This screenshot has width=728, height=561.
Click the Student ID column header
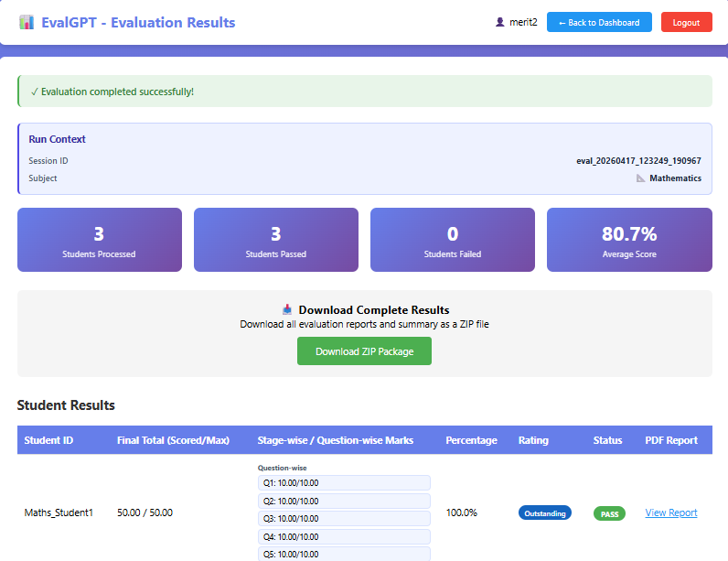[x=48, y=440]
